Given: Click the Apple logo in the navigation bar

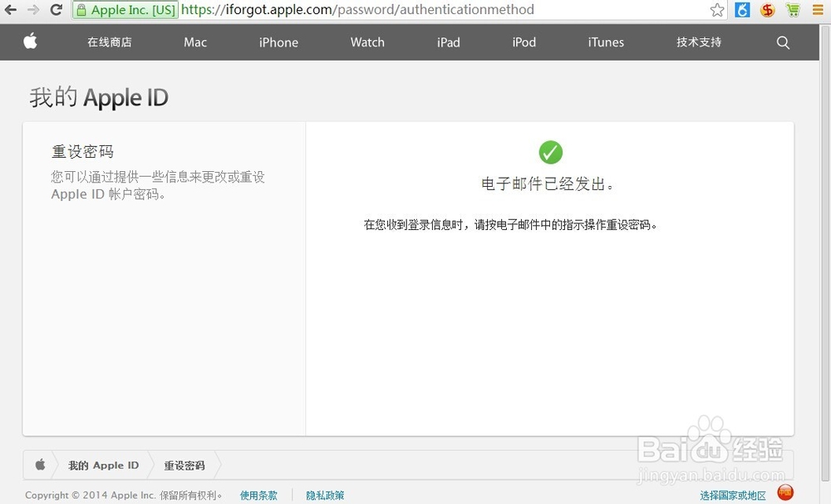Looking at the screenshot, I should 30,42.
